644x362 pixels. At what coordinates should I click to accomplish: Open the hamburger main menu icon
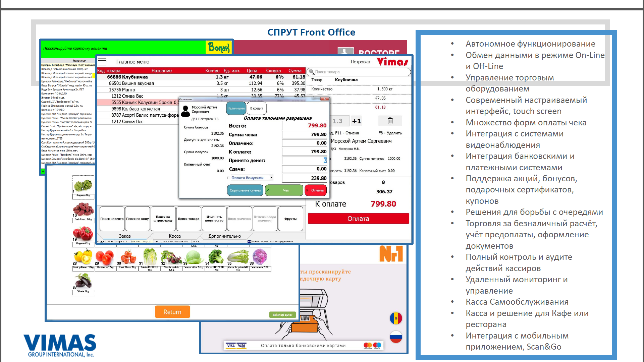tap(102, 62)
